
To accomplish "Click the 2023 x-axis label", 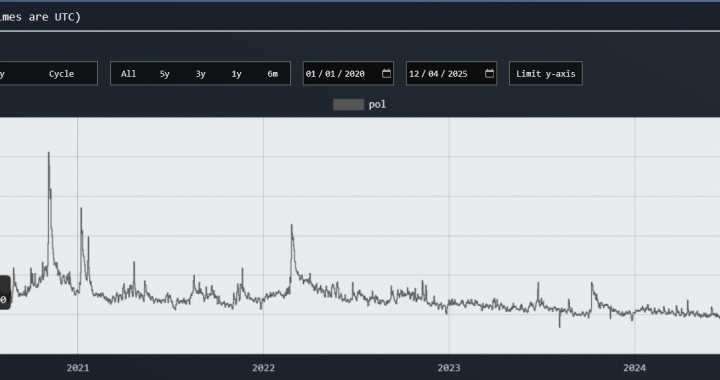I will point(449,368).
